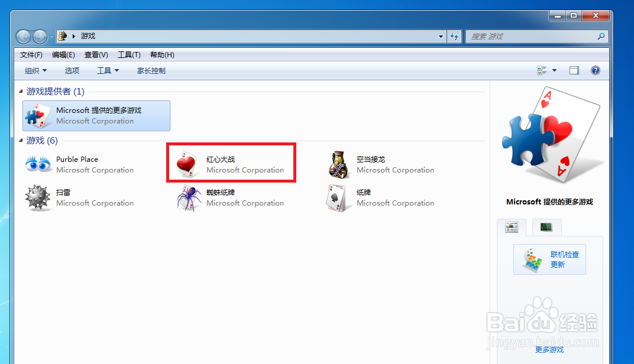Click the 游戏 (6) group header text

tap(42, 141)
